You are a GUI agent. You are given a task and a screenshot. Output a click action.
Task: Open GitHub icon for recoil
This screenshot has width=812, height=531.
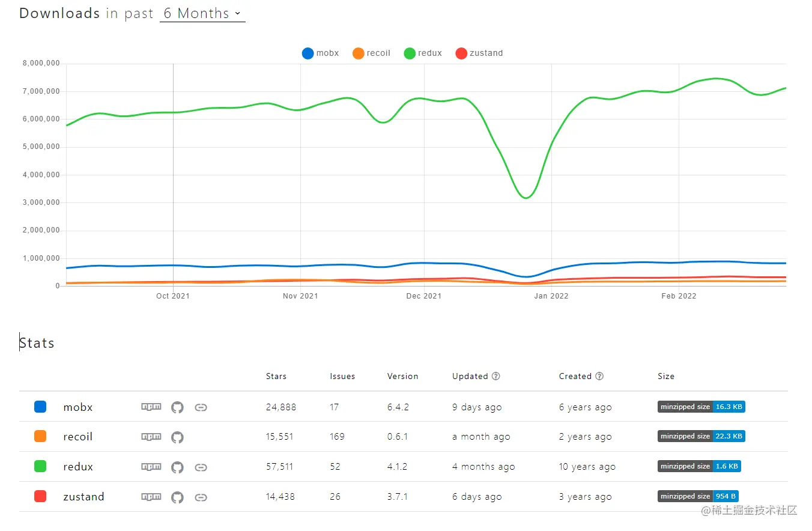177,437
